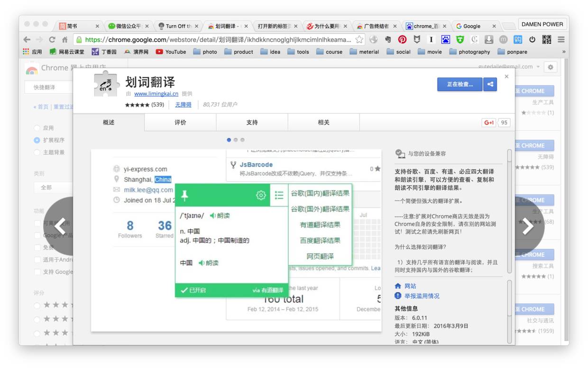Screen dimensions: 588x368
Task: Select the 应用 radio button
Action: point(37,128)
